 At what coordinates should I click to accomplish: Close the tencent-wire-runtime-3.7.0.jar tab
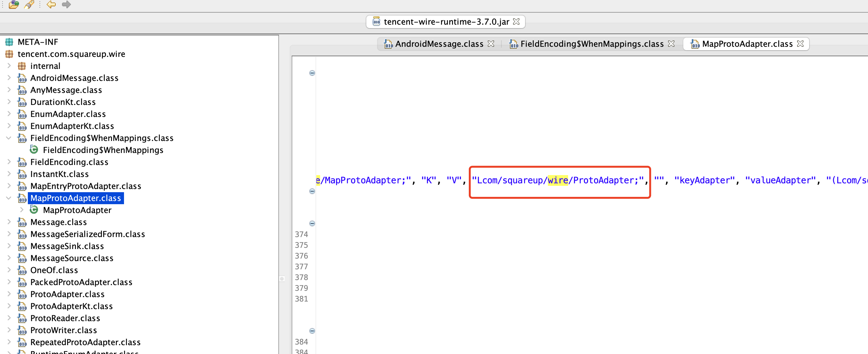coord(516,21)
